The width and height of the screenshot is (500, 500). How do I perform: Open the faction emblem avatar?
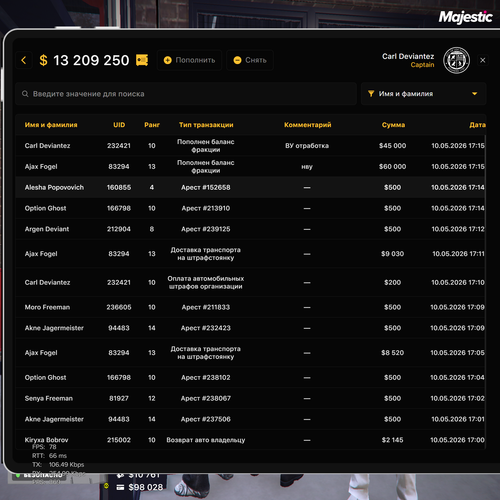456,60
